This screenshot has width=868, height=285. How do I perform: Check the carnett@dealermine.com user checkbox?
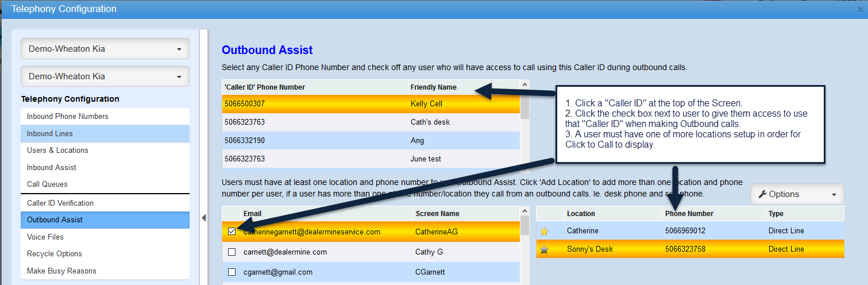[x=232, y=252]
